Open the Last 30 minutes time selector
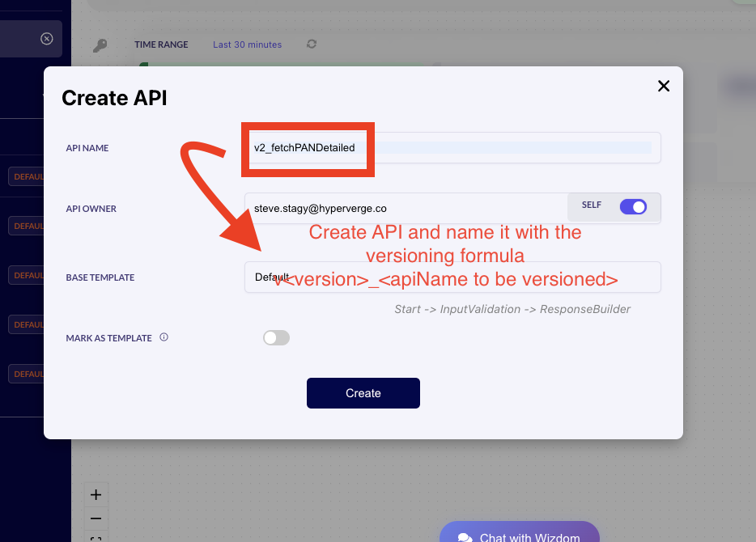The image size is (756, 542). pyautogui.click(x=247, y=44)
